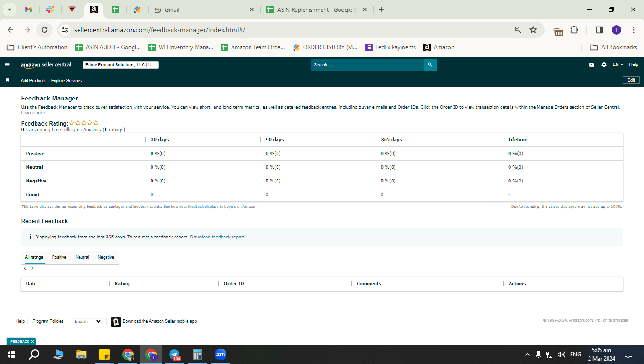
Task: Select the All ratings tab
Action: 34,257
